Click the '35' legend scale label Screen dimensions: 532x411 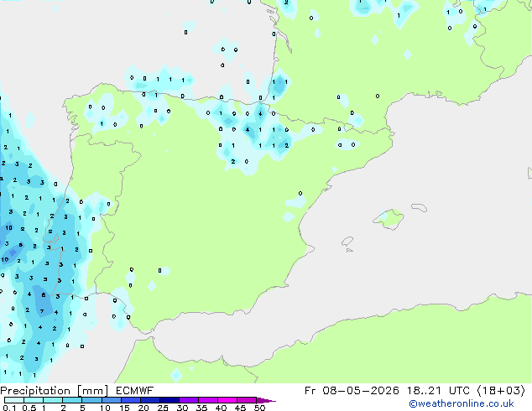pos(201,408)
